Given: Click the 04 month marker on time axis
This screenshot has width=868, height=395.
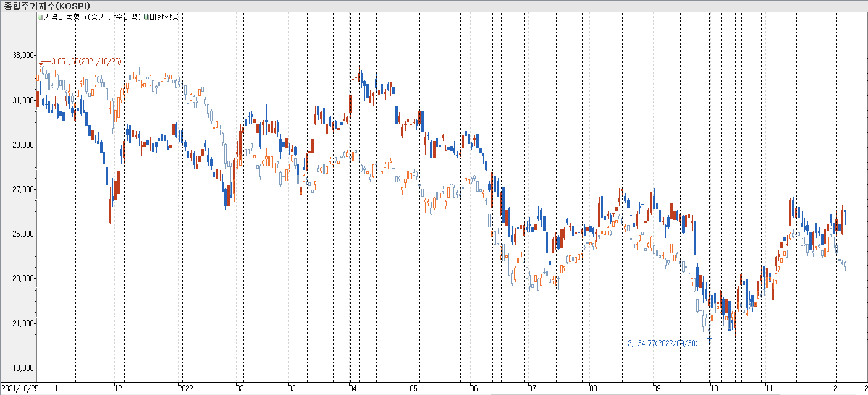Looking at the screenshot, I should point(353,388).
